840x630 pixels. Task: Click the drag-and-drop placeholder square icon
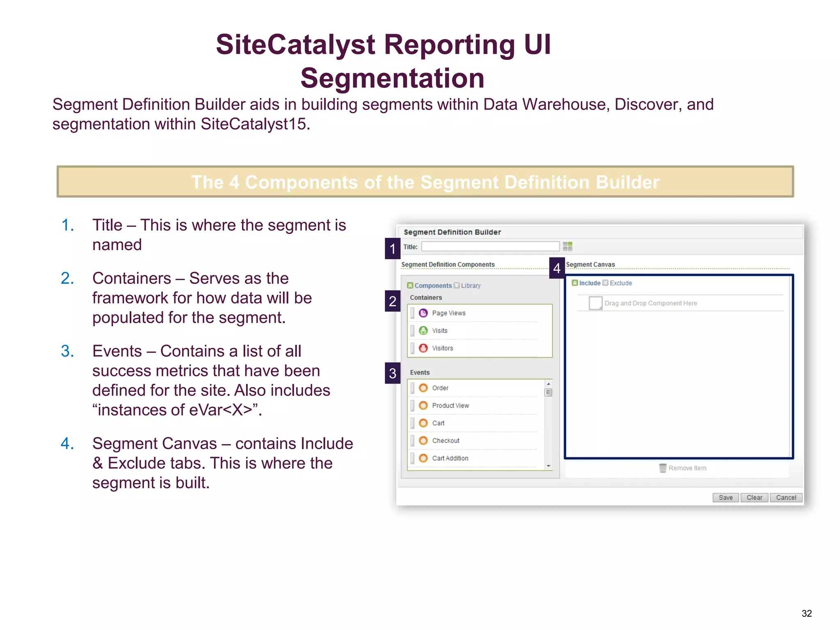[x=596, y=303]
